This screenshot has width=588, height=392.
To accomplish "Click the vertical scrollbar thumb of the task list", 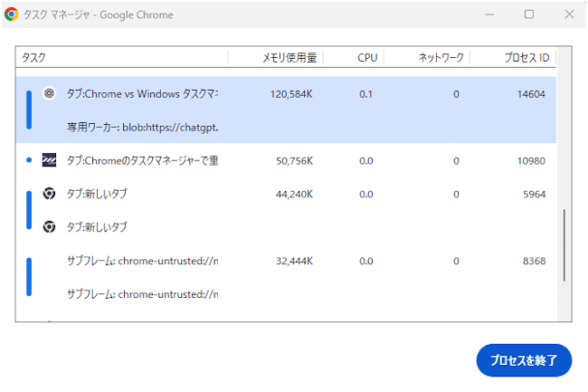I will coord(564,245).
